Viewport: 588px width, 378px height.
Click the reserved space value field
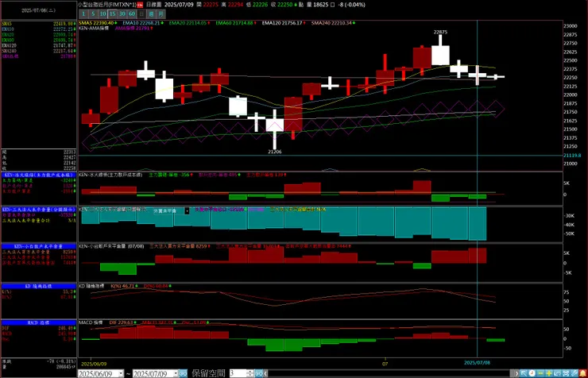(238, 373)
